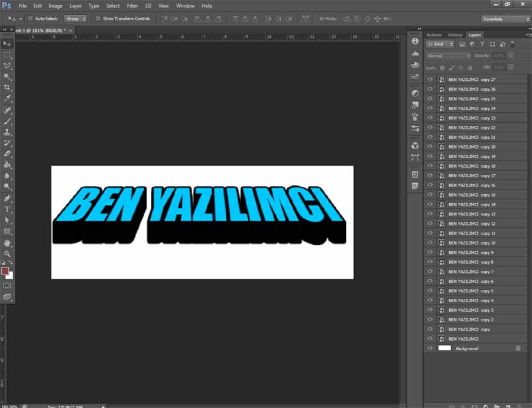Activate the Hand tool
Viewport: 532px width, 408px height.
click(x=7, y=243)
